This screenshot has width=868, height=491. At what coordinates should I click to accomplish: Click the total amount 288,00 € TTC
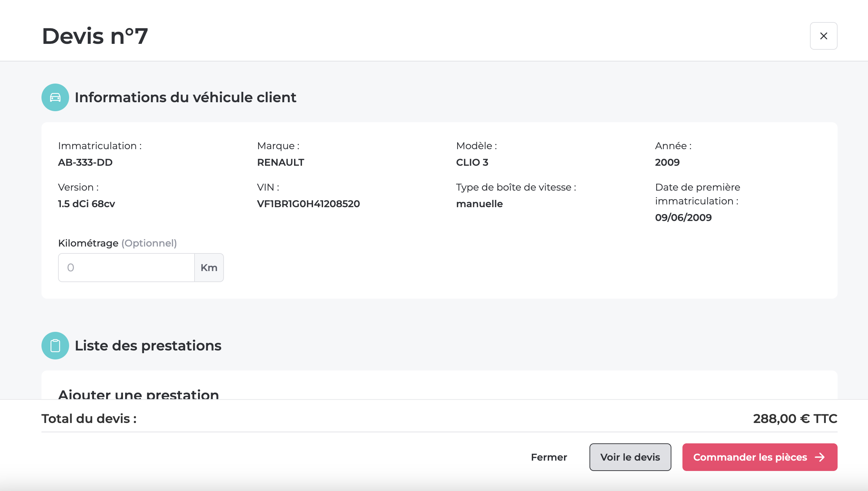795,418
